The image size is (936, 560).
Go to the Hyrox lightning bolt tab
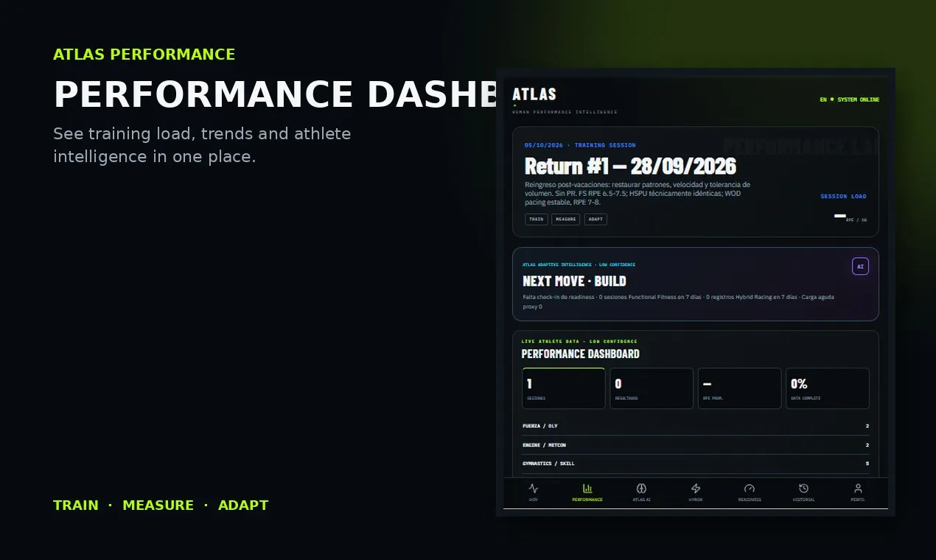[x=696, y=492]
